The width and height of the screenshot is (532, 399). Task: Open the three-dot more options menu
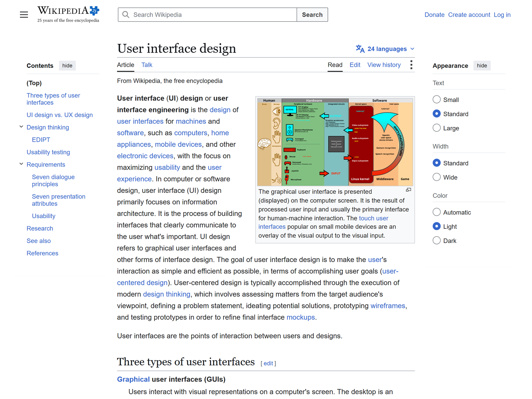point(411,65)
